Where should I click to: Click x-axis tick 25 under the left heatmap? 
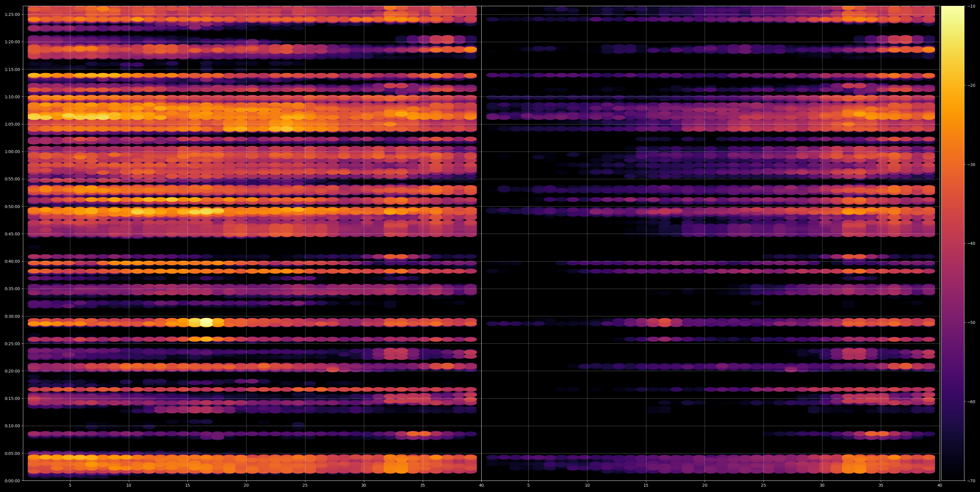pyautogui.click(x=305, y=486)
